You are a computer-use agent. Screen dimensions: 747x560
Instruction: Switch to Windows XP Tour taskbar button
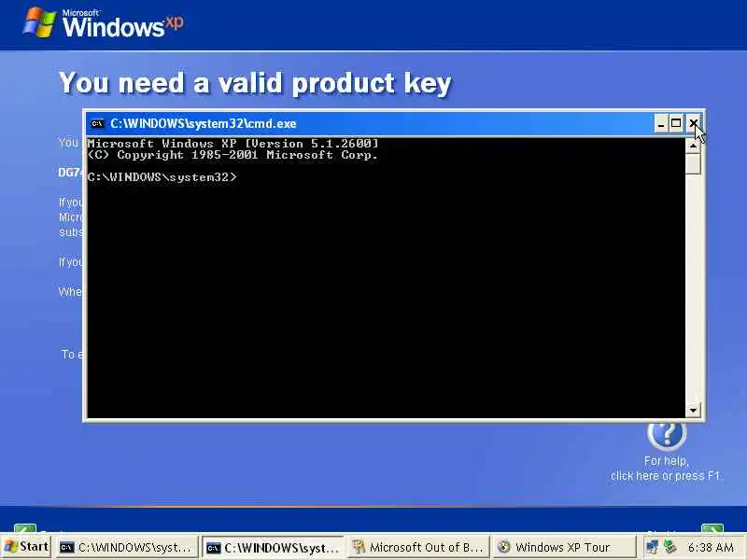[564, 547]
